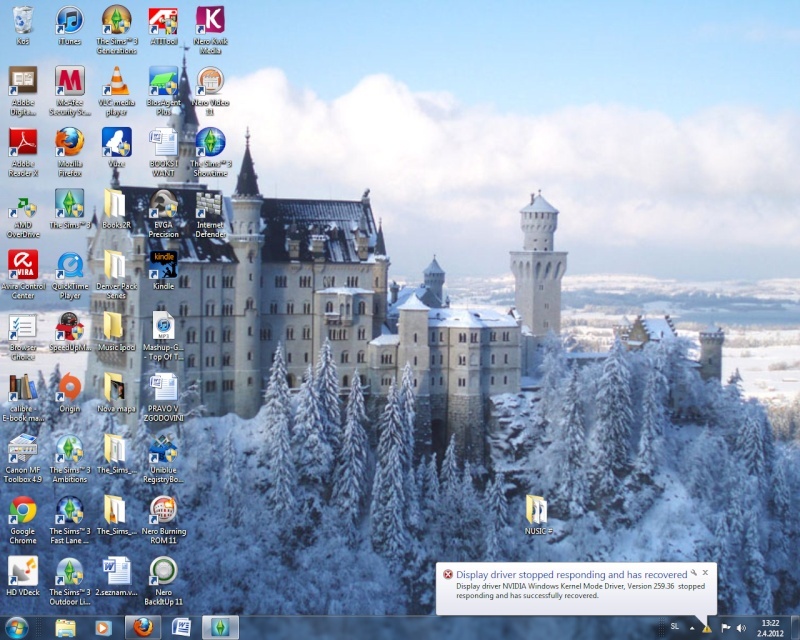The height and width of the screenshot is (640, 800).
Task: Switch to The Sims 3 taskbar button
Action: pyautogui.click(x=220, y=628)
